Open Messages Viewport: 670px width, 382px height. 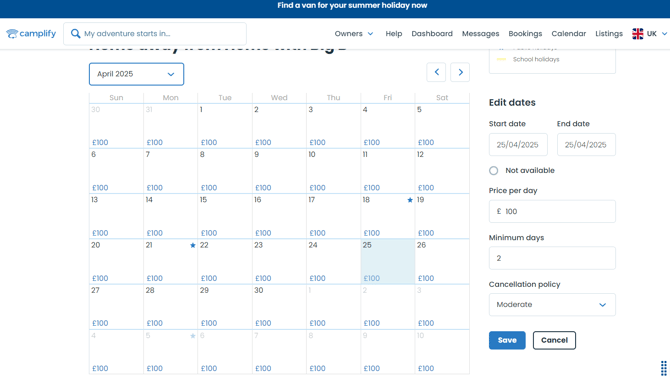(x=480, y=33)
